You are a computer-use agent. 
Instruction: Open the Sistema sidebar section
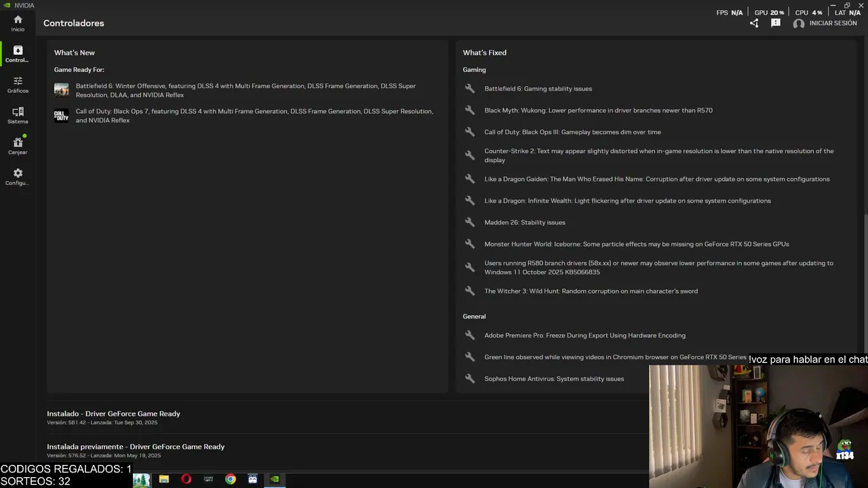click(x=18, y=115)
